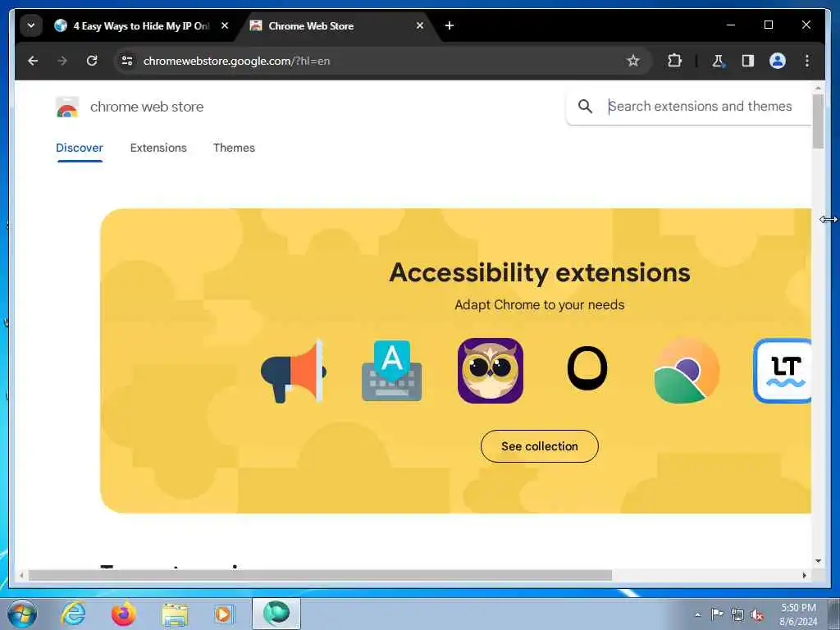Image resolution: width=840 pixels, height=630 pixels.
Task: Open Action Center flag icon
Action: [x=716, y=614]
